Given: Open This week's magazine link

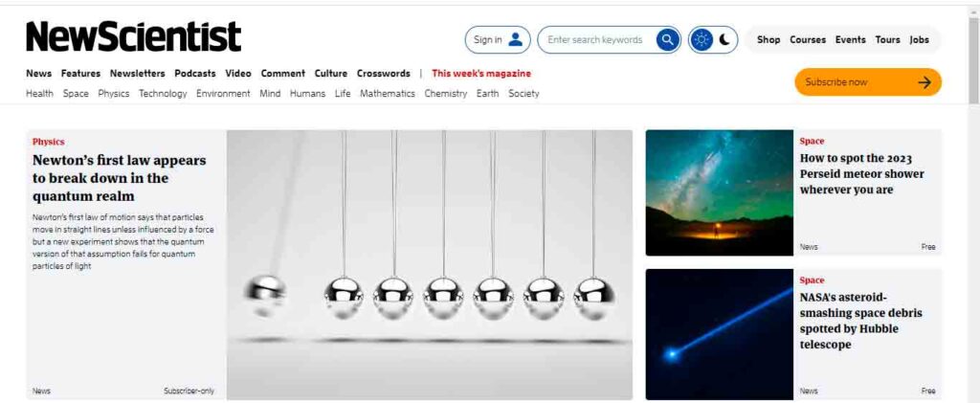Looking at the screenshot, I should 481,73.
